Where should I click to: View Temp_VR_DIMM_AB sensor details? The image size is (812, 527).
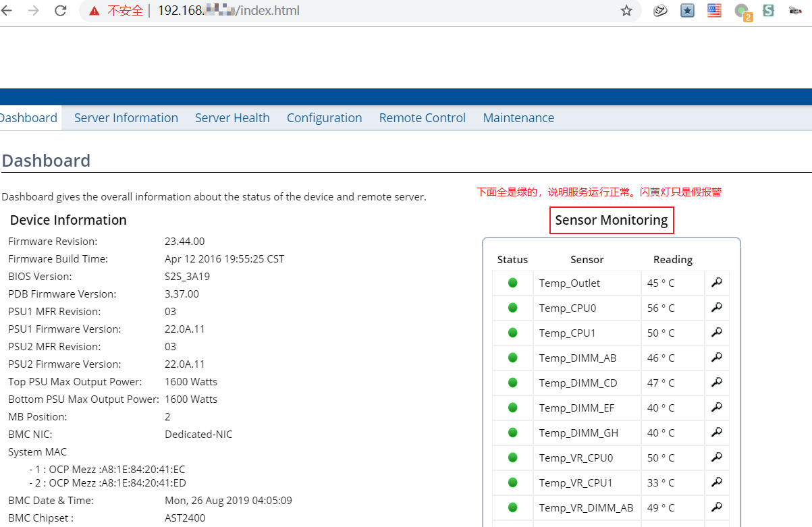pyautogui.click(x=716, y=507)
